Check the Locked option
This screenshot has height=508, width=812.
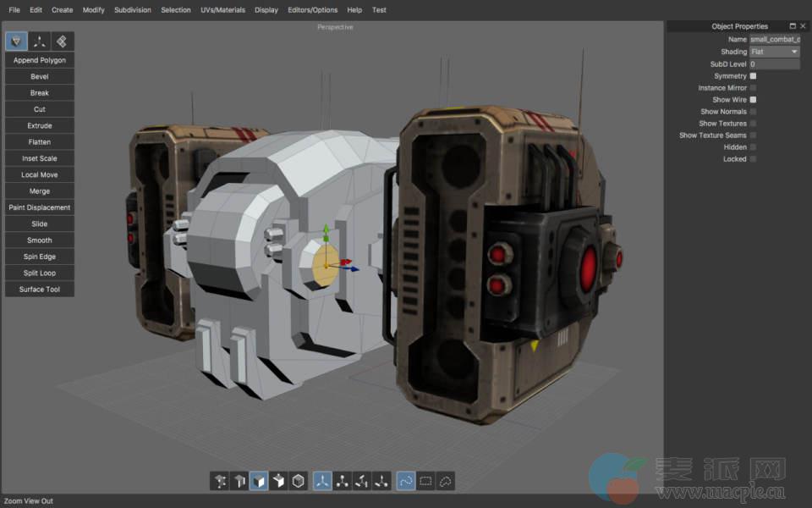[x=753, y=159]
